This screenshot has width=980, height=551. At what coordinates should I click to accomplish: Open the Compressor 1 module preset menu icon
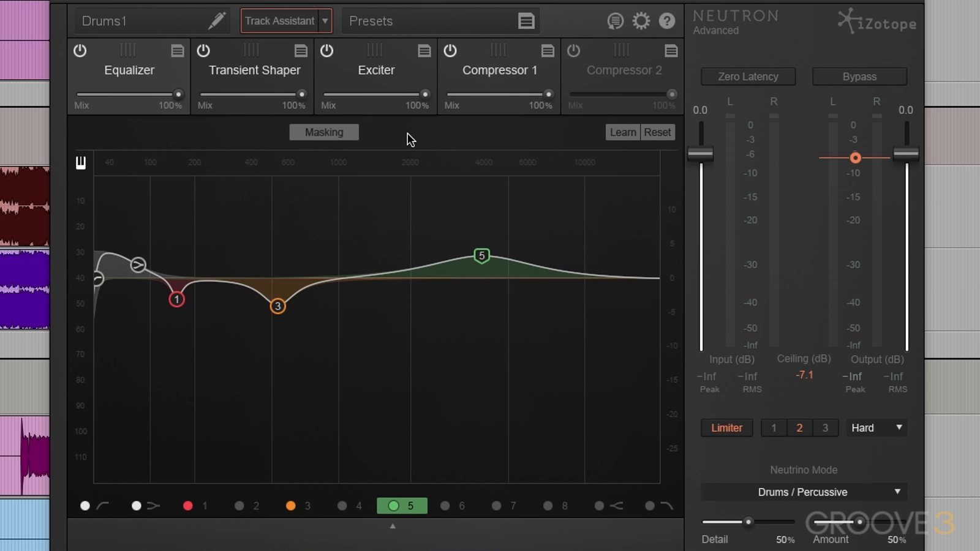tap(548, 51)
